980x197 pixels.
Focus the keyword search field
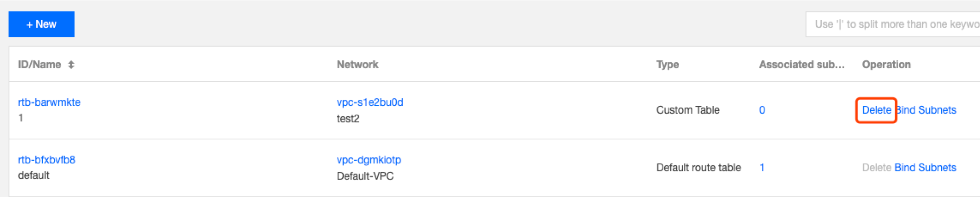[893, 24]
